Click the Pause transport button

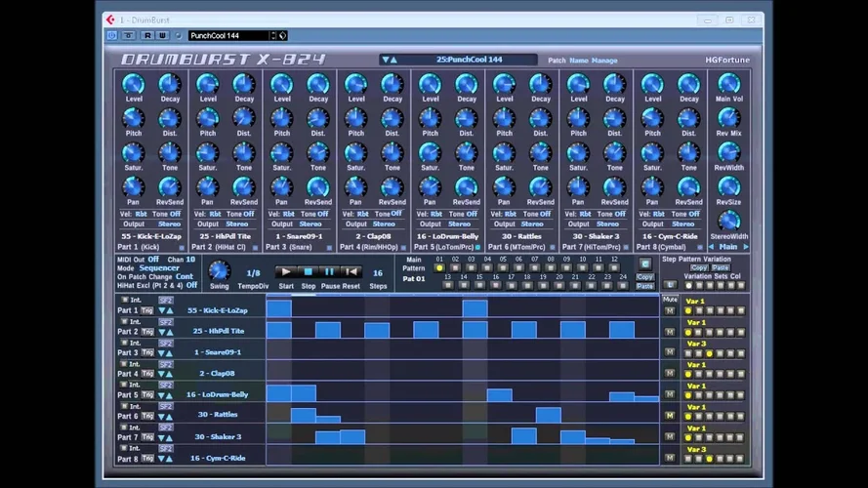tap(329, 272)
